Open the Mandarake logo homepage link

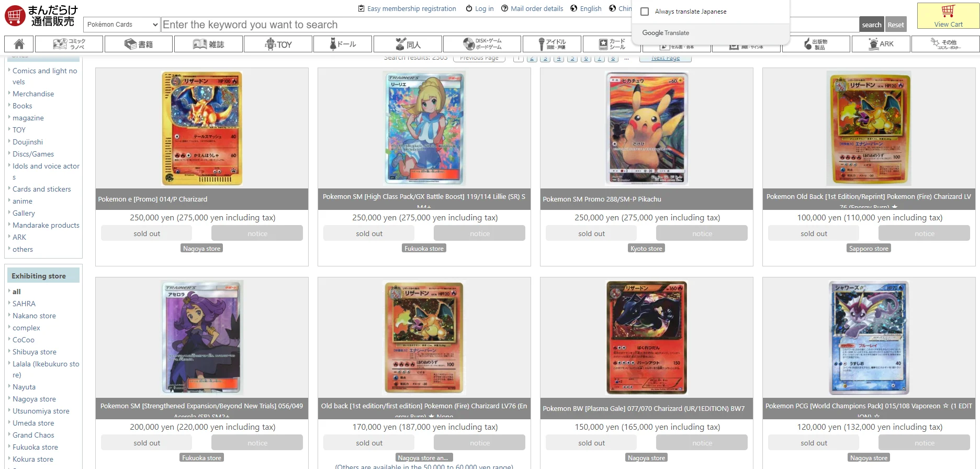(41, 16)
